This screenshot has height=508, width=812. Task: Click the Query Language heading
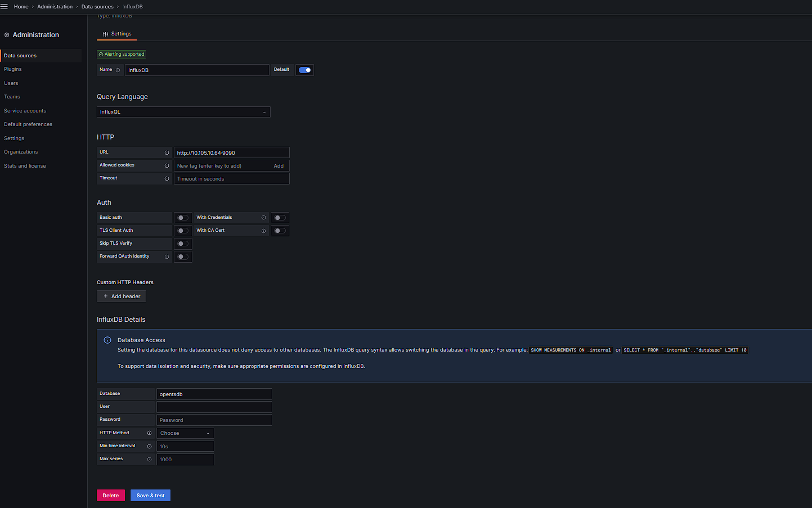pos(122,97)
